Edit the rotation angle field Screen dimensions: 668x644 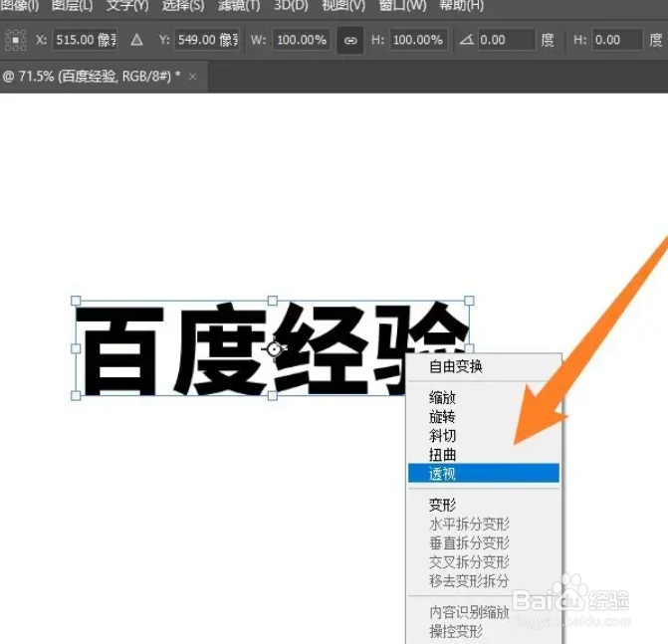(507, 40)
